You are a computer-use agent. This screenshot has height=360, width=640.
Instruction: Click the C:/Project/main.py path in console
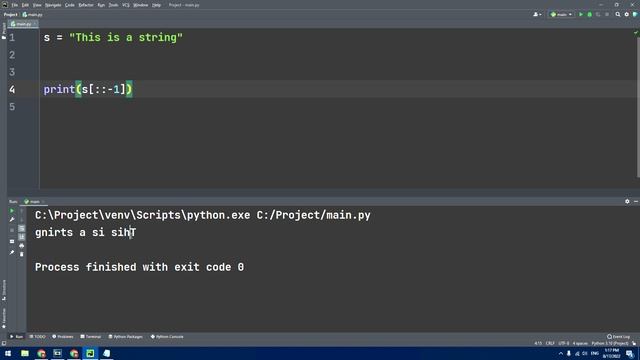[313, 215]
